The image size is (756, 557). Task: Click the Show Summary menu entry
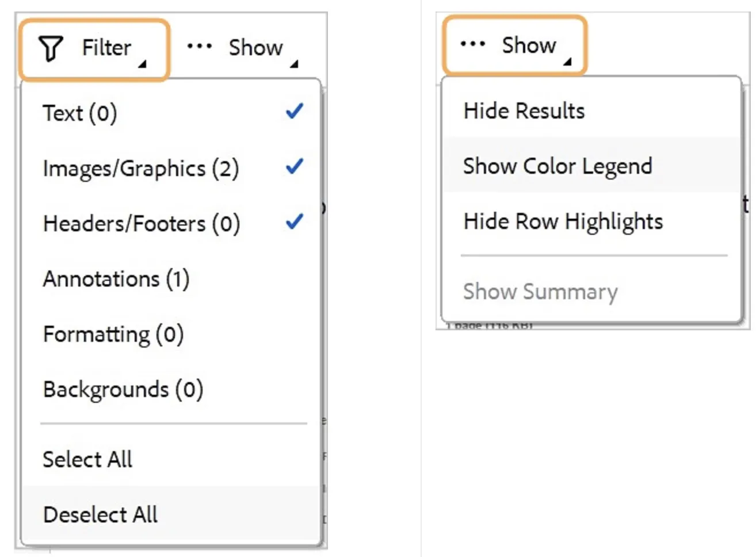540,292
